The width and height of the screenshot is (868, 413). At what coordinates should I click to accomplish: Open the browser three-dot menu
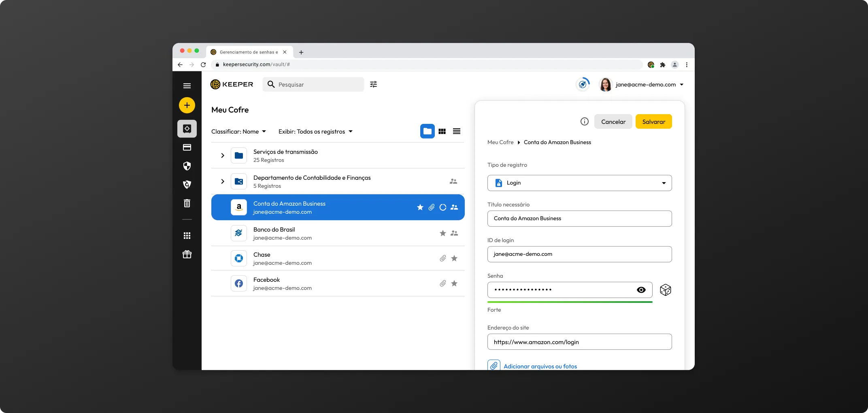[x=687, y=64]
